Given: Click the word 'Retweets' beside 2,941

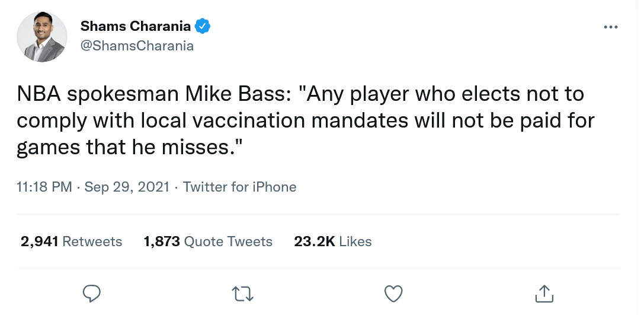Looking at the screenshot, I should 92,241.
